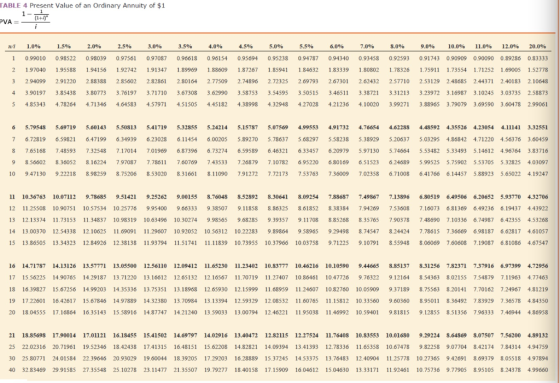Click value 7.17014 in row 8
Viewport: 560px width, 383px height.
coord(126,150)
